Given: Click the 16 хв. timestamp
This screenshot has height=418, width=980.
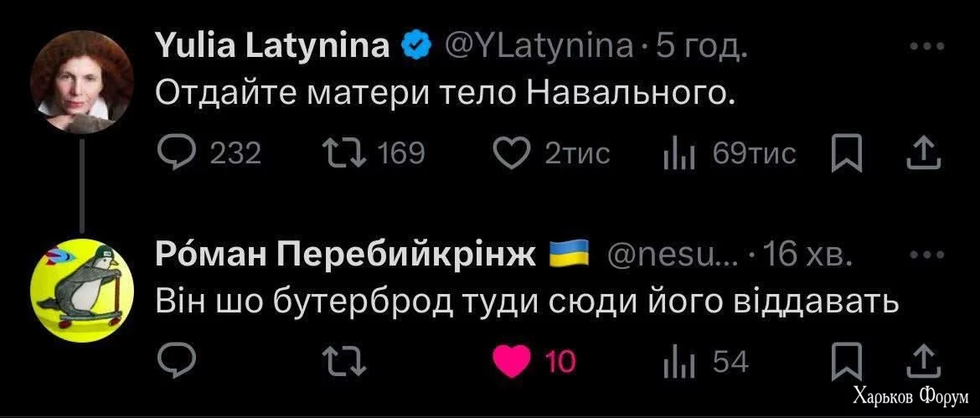Looking at the screenshot, I should click(x=804, y=255).
